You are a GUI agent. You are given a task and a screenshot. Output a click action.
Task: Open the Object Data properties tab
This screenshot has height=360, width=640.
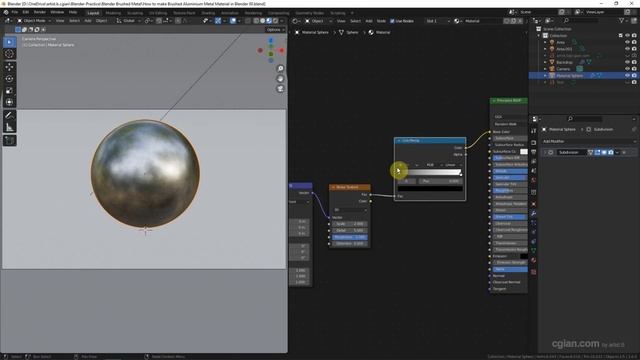[533, 251]
